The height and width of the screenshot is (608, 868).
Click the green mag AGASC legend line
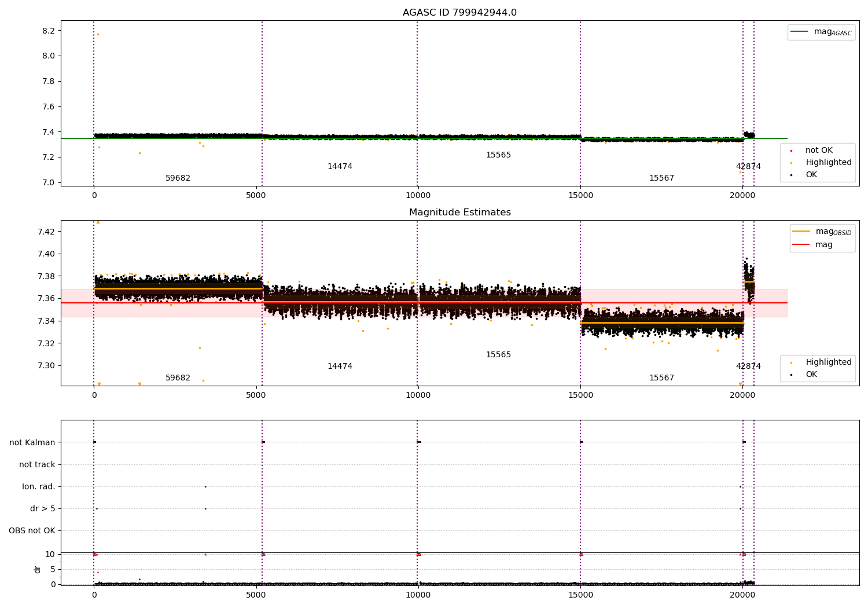[799, 32]
